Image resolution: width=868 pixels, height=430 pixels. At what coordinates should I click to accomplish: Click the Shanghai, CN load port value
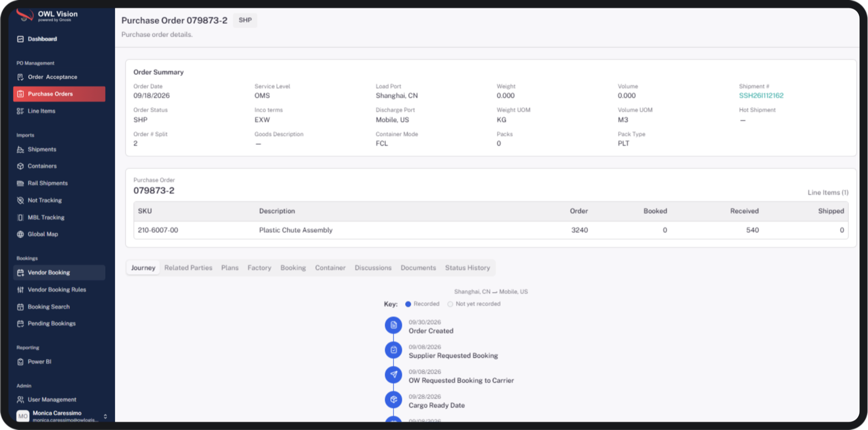pyautogui.click(x=397, y=95)
